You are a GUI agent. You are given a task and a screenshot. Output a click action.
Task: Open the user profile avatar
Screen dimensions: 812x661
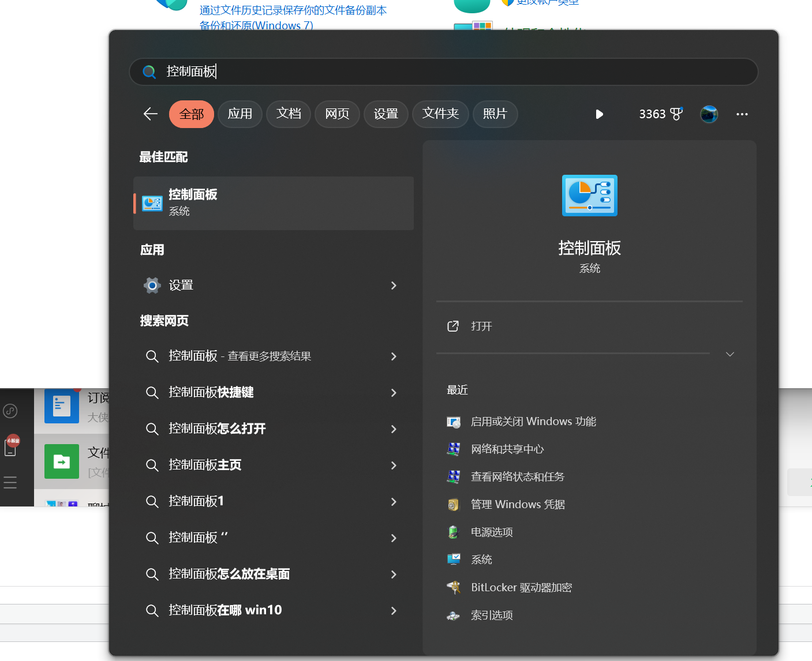click(x=709, y=114)
